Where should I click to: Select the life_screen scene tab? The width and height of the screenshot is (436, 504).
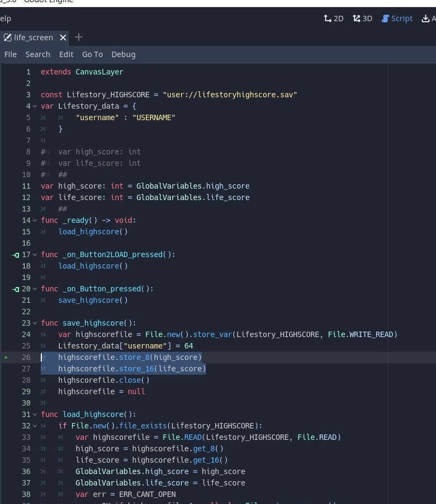[33, 38]
